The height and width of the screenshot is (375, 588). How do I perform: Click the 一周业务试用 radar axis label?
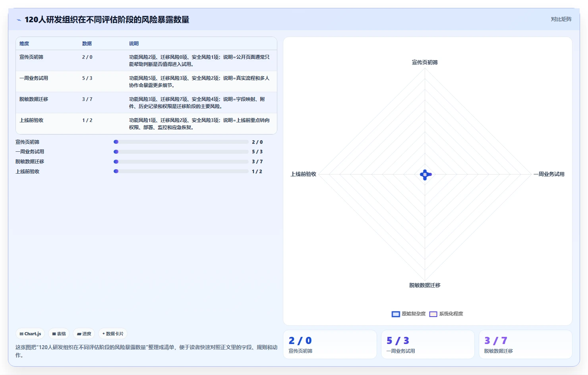click(549, 174)
